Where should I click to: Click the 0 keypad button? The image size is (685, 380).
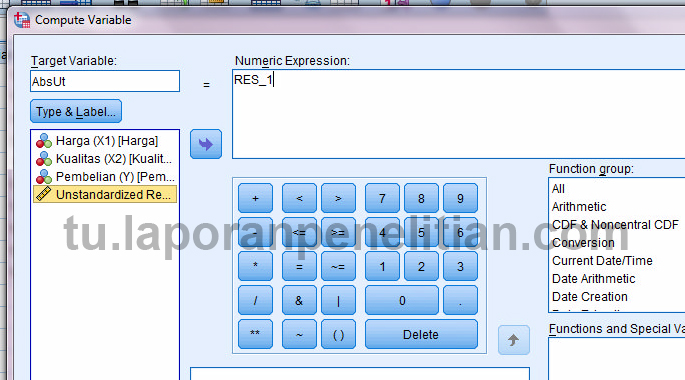tap(402, 300)
